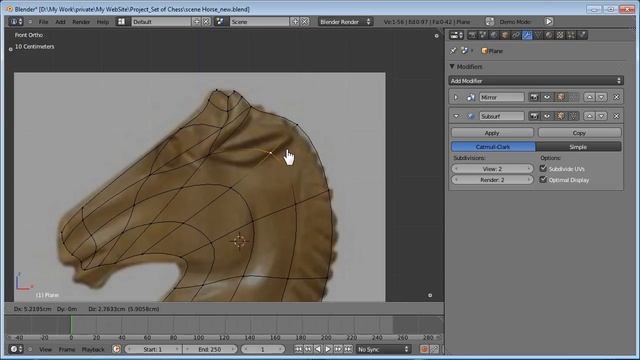This screenshot has height=360, width=640.
Task: Toggle Mirror modifier edit mode display
Action: pyautogui.click(x=560, y=97)
